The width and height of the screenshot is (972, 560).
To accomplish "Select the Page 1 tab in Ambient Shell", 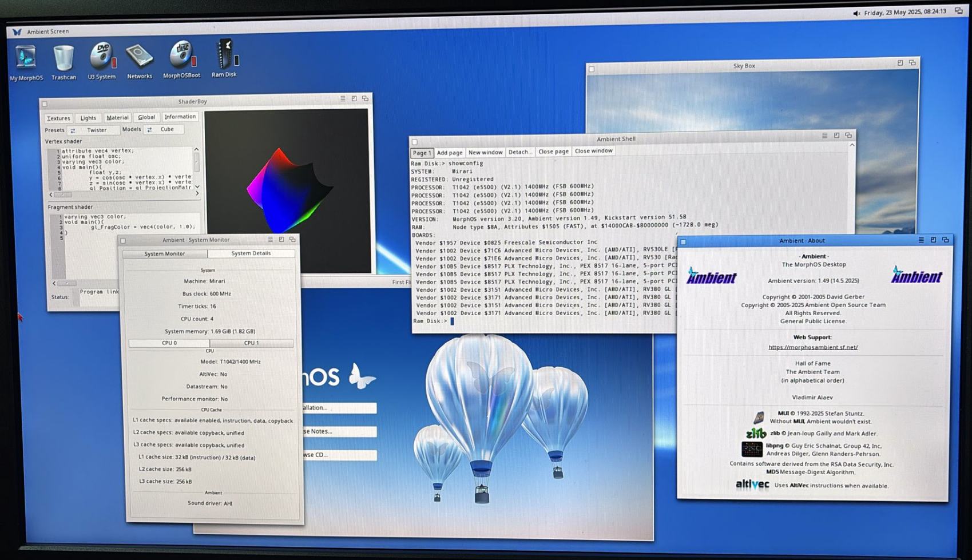I will 422,153.
